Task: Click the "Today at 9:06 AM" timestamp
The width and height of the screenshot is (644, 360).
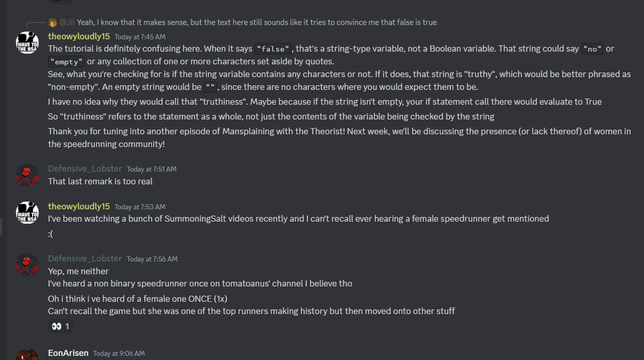Action: [x=118, y=353]
